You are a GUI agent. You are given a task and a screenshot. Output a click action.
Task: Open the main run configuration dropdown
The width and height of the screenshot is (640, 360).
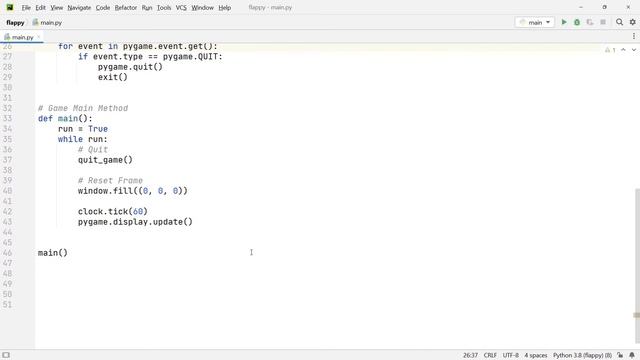(x=535, y=22)
